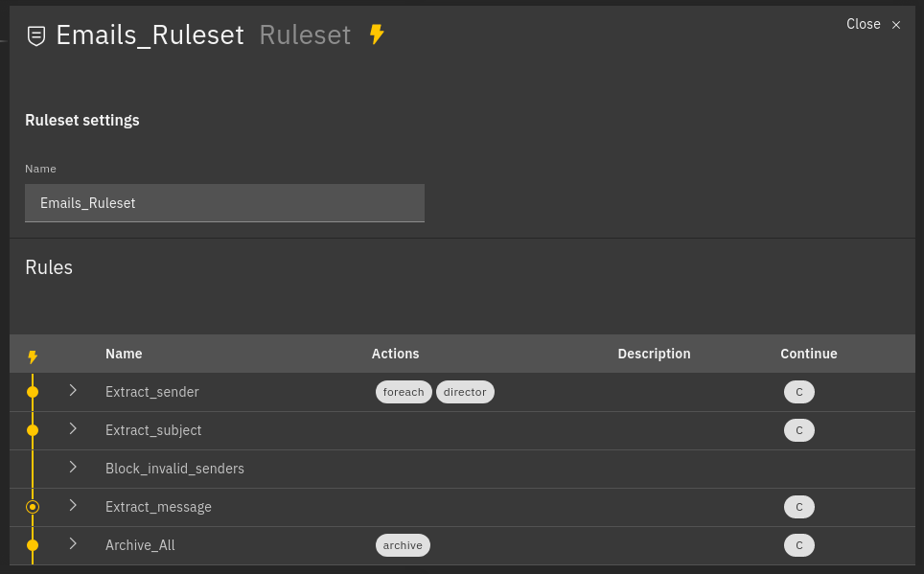Click inside the Name field showing Emails_Ruleset
This screenshot has width=924, height=574.
(x=224, y=203)
